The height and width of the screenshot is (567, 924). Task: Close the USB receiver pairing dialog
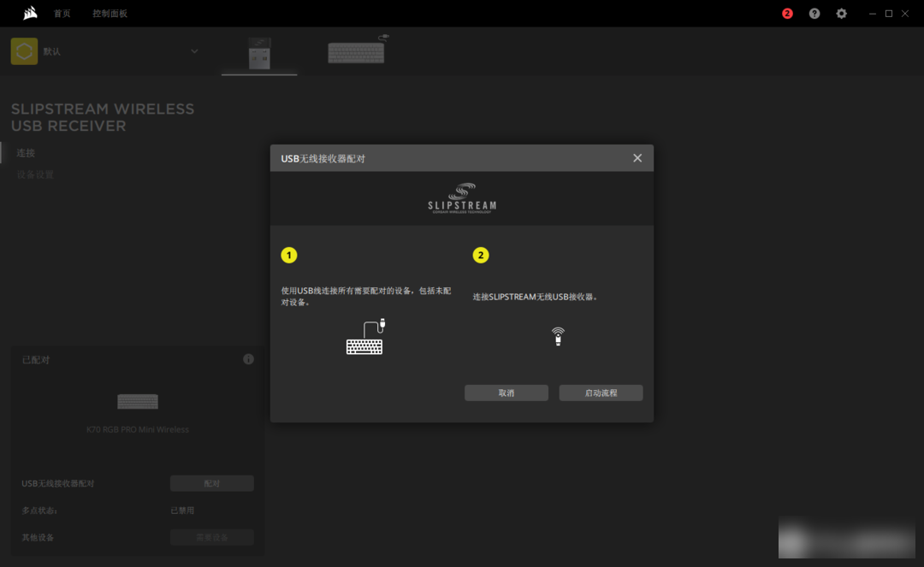tap(637, 158)
